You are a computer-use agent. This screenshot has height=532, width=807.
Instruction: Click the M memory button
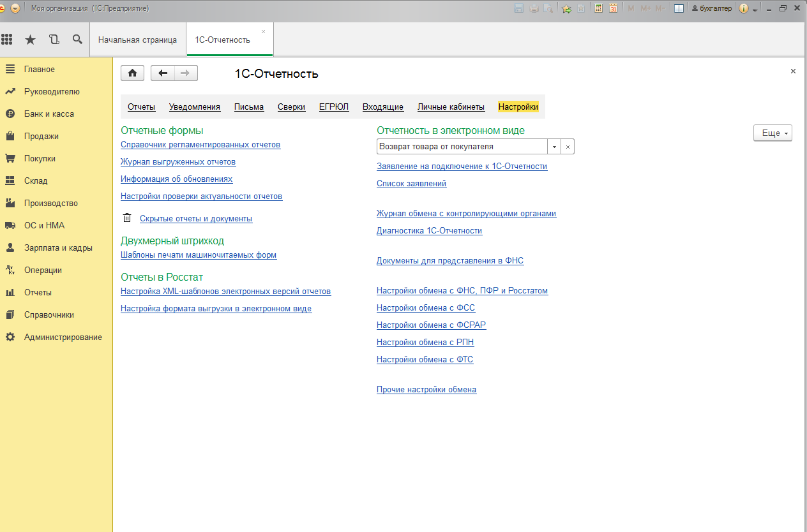tap(631, 8)
